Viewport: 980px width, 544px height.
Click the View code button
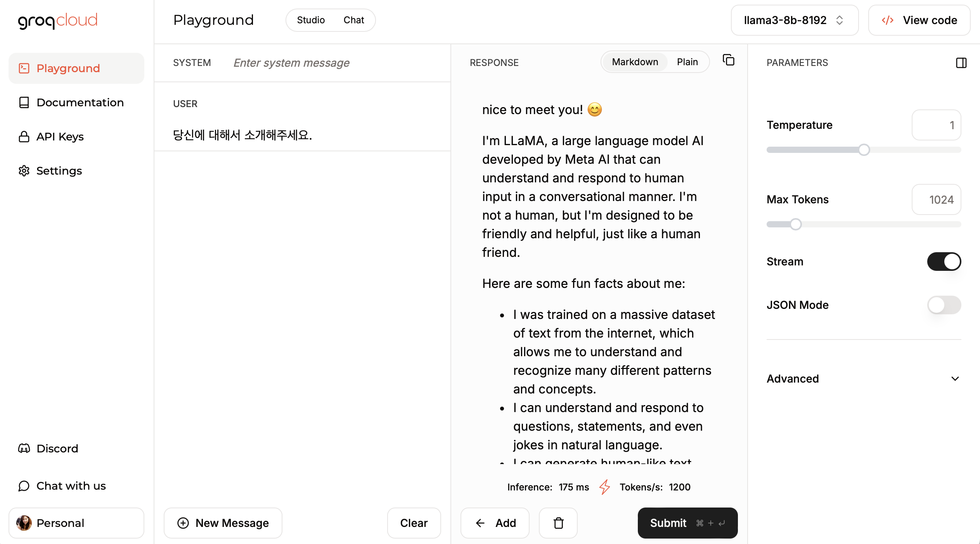919,20
